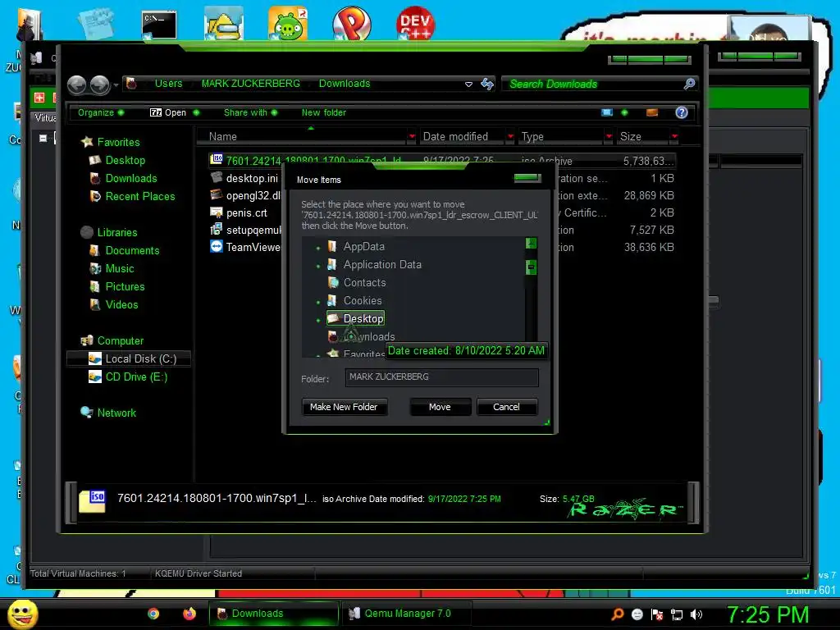Open the Organize dropdown menu

pyautogui.click(x=101, y=112)
